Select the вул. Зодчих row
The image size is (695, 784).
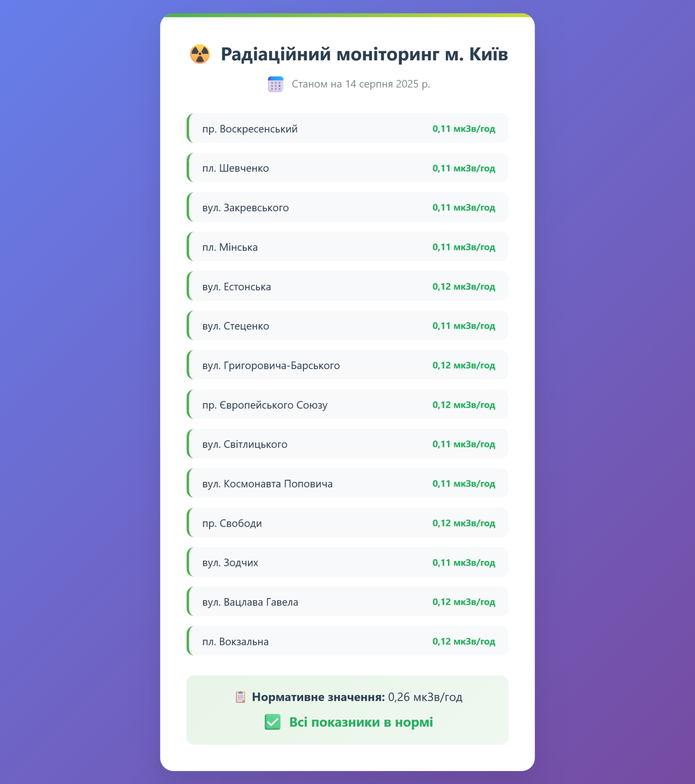click(x=347, y=562)
